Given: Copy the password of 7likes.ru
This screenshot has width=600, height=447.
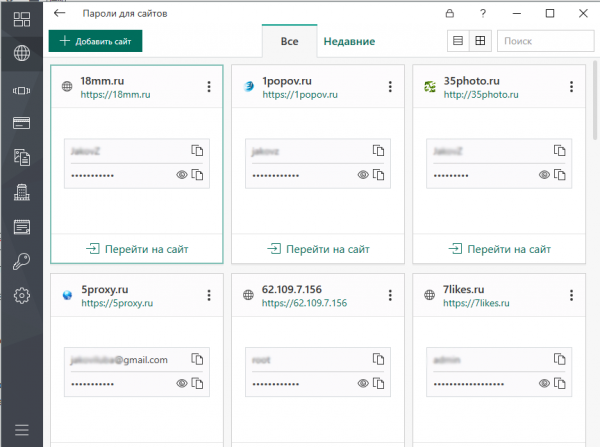Looking at the screenshot, I should tap(559, 383).
